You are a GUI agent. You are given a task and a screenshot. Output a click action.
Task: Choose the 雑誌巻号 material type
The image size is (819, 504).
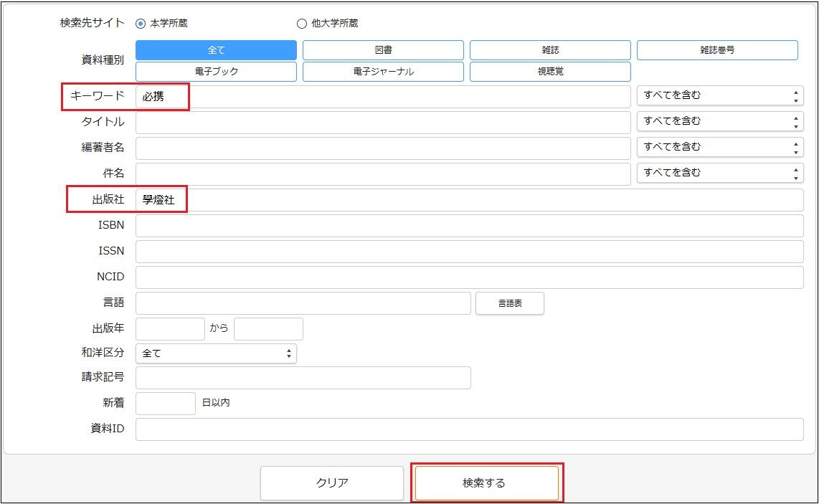pos(717,50)
